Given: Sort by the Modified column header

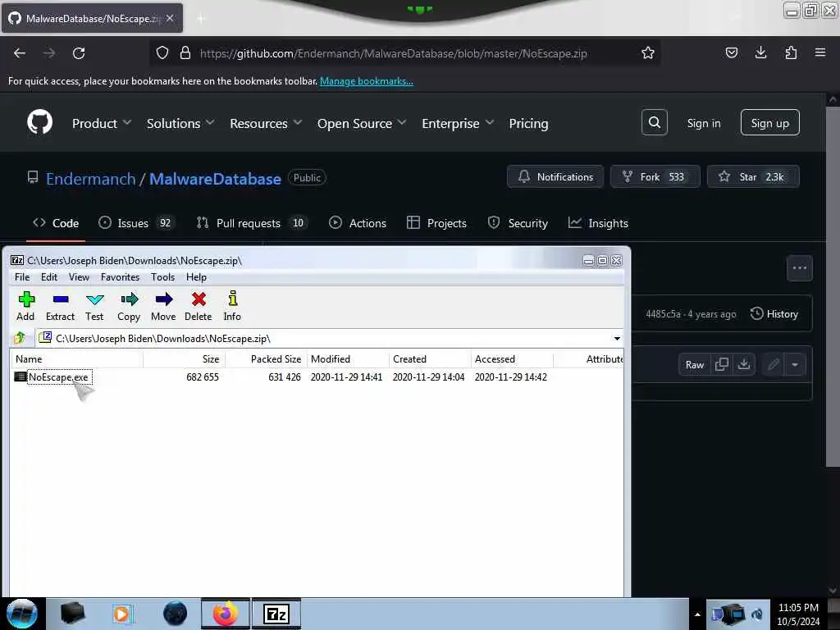Looking at the screenshot, I should [348, 359].
